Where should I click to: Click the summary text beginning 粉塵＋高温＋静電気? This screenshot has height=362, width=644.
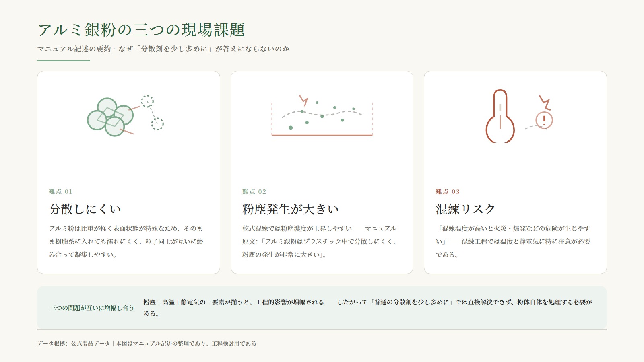pyautogui.click(x=368, y=308)
